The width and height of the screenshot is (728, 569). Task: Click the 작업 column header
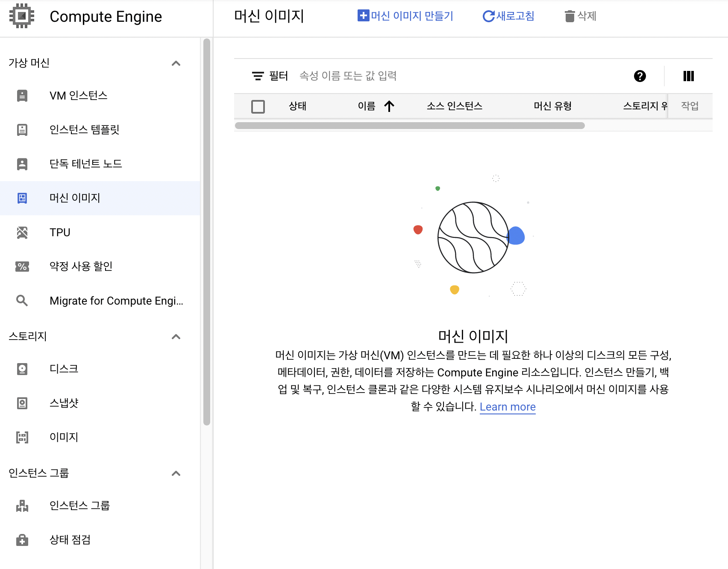pyautogui.click(x=690, y=106)
